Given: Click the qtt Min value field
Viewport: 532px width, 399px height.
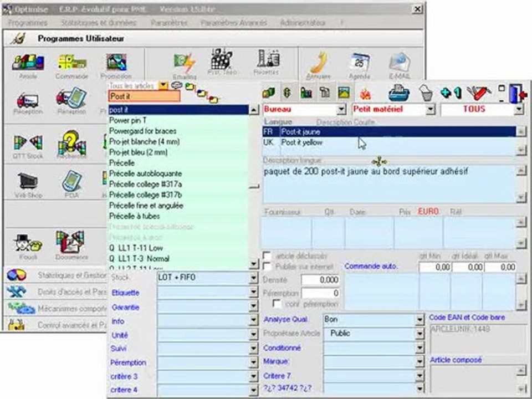Looking at the screenshot, I should (435, 267).
